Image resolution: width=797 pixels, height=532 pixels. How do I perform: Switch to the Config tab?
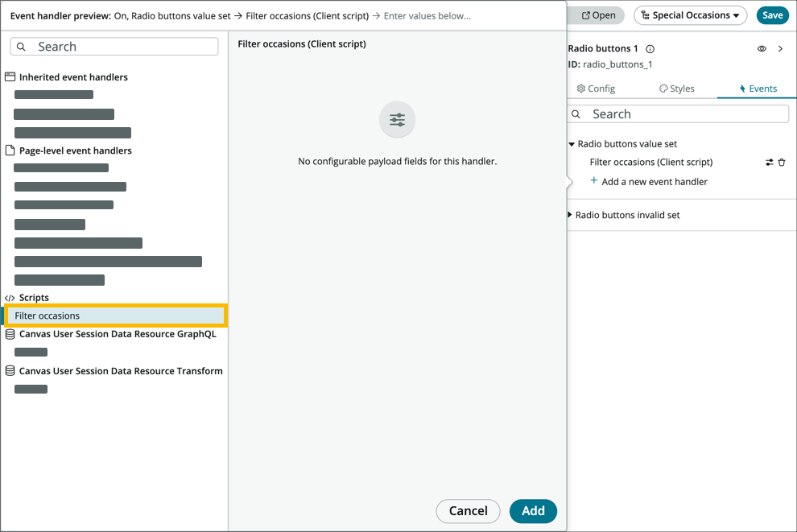point(599,89)
